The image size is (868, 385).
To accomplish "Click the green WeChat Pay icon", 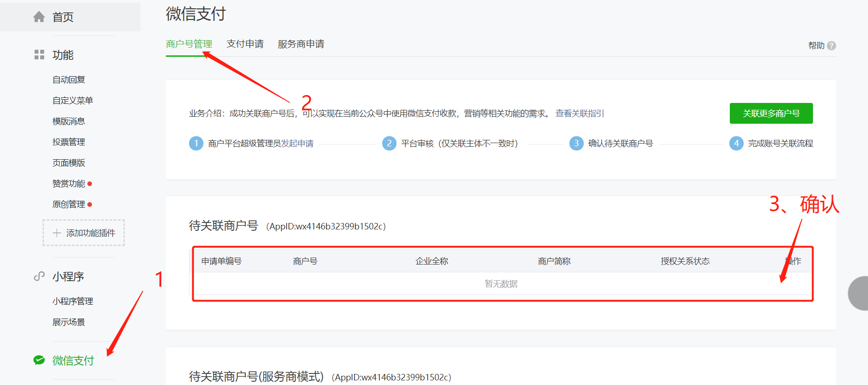I will (x=39, y=360).
